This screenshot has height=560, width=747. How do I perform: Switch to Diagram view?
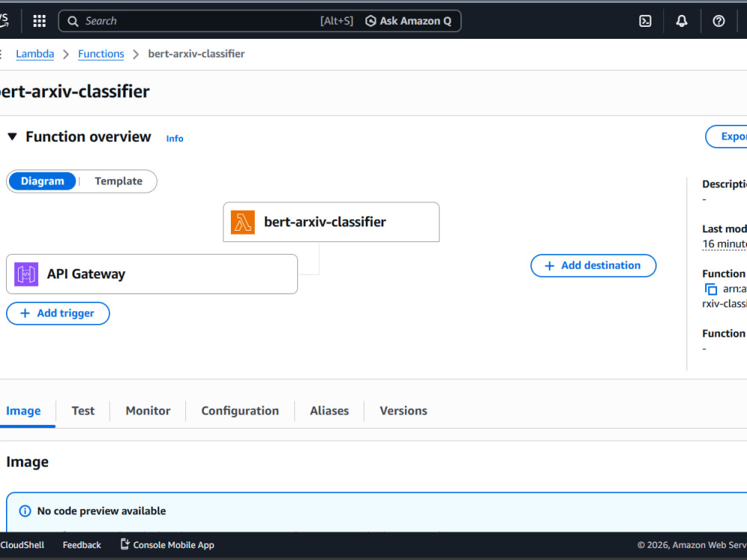tap(43, 181)
